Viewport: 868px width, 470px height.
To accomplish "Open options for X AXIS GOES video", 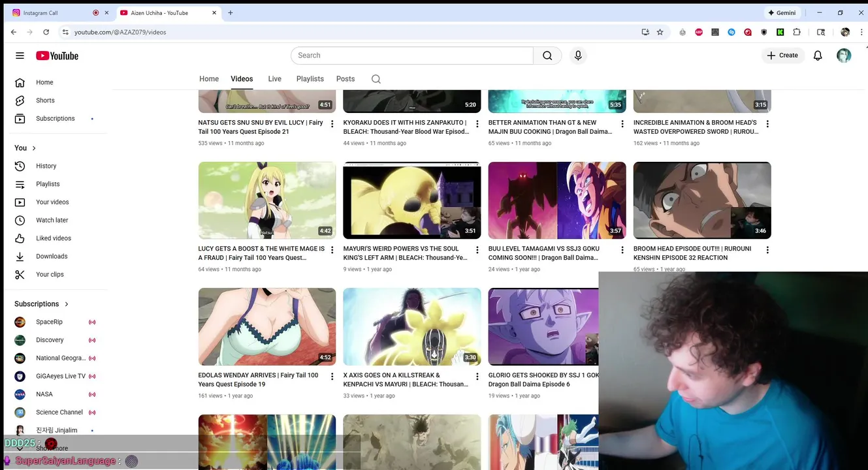I will [477, 377].
